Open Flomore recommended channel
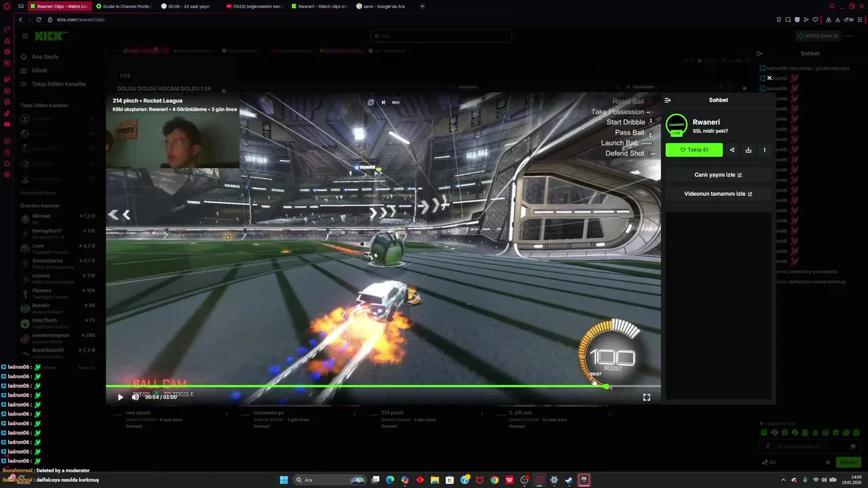 pyautogui.click(x=58, y=293)
